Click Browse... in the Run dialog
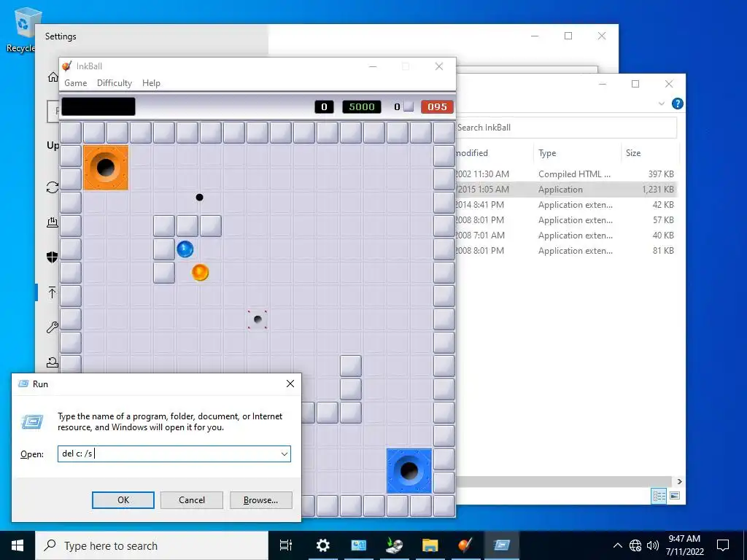 pos(260,500)
